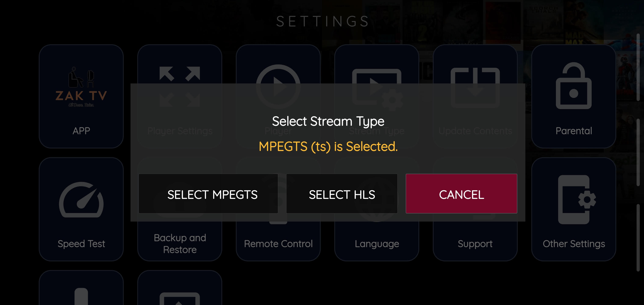
Task: Click the ZAK TV app logo
Action: (x=81, y=87)
